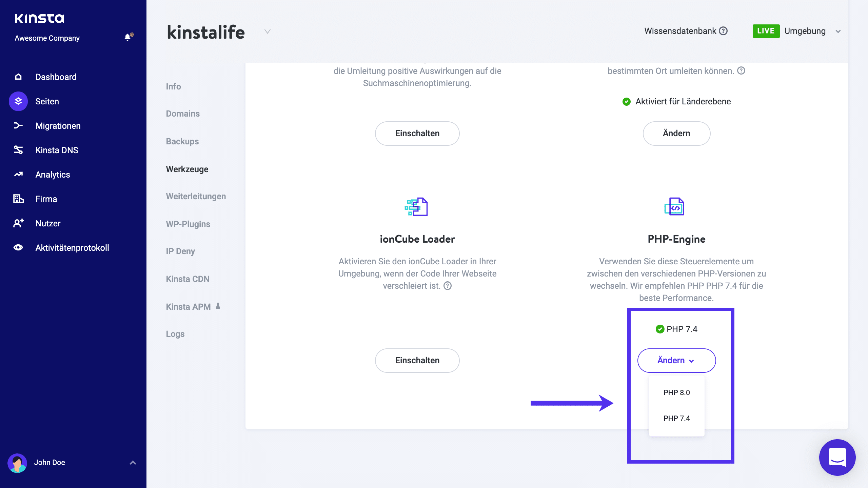868x488 pixels.
Task: Click Einschalten under ionCube Loader
Action: pos(417,360)
